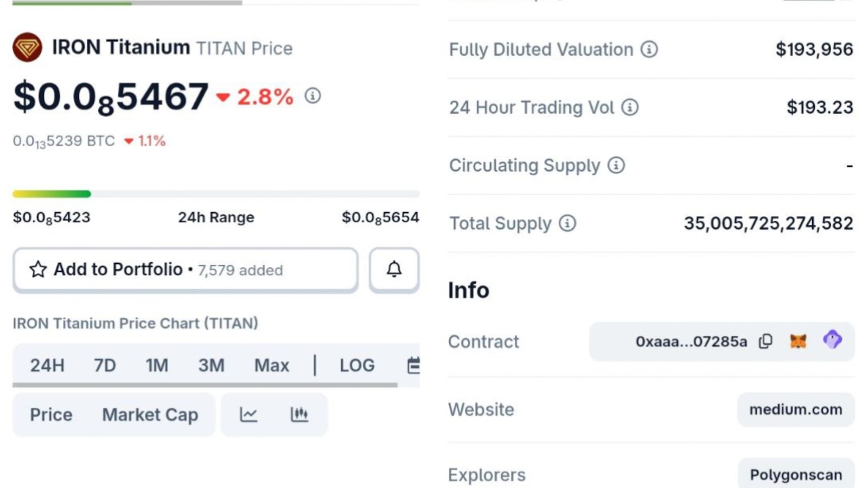Screen dimensions: 868x488
Task: Toggle LOG scale on chart
Action: click(x=357, y=365)
